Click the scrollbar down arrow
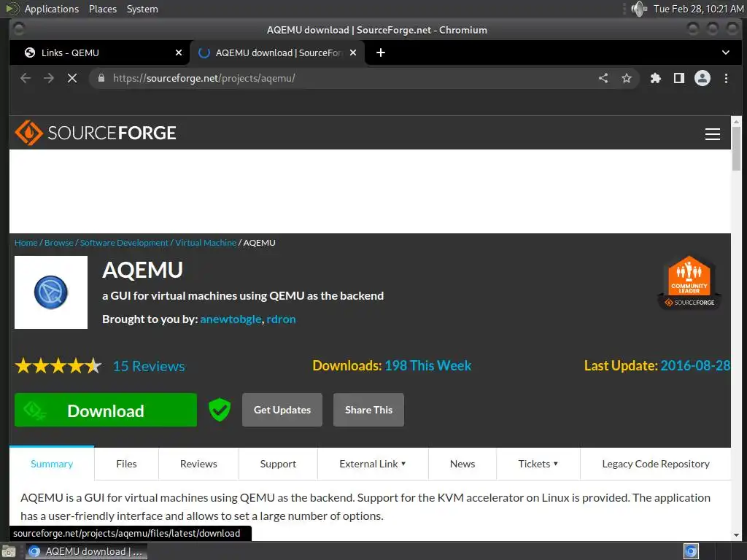This screenshot has width=747, height=560. click(737, 535)
